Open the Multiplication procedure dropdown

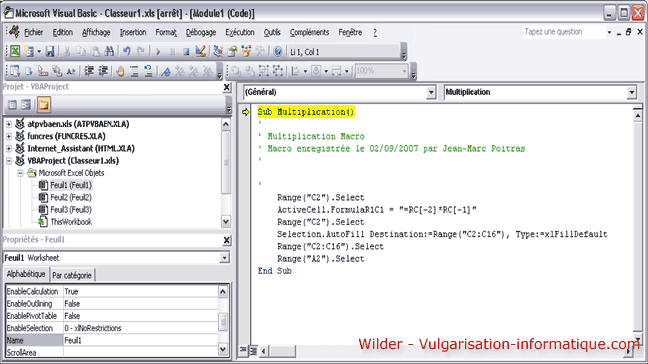pyautogui.click(x=631, y=93)
